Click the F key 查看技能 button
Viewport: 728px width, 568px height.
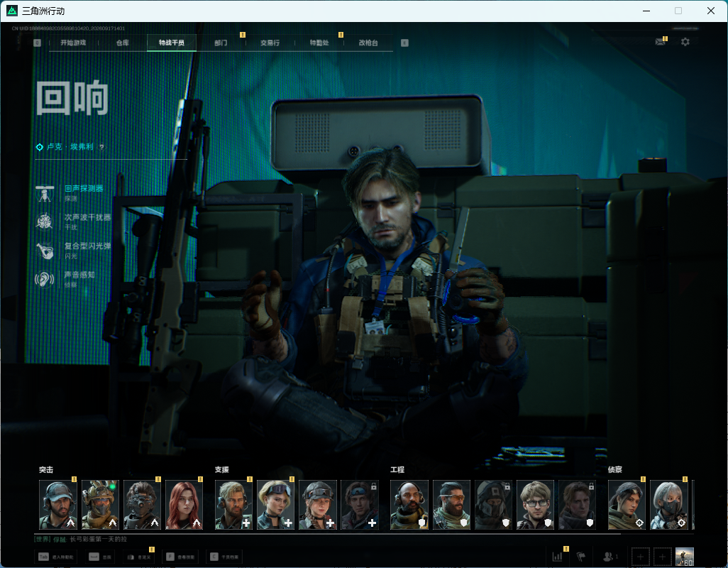click(181, 557)
